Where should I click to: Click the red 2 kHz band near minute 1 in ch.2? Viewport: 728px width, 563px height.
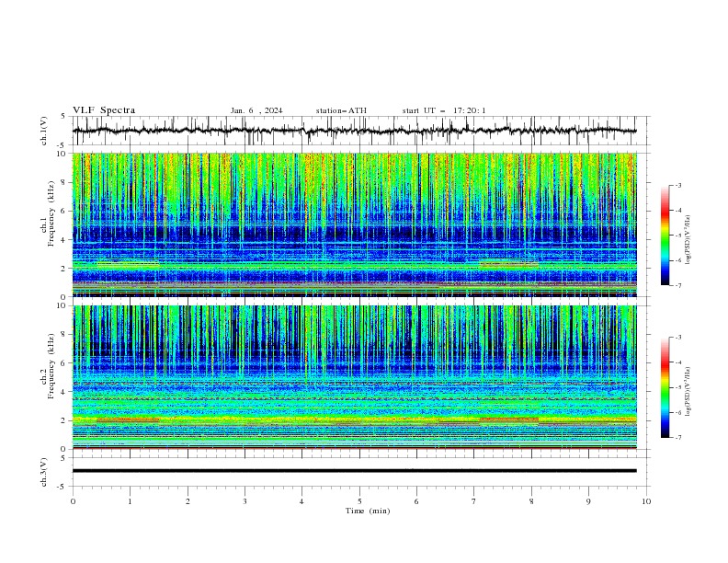click(128, 419)
